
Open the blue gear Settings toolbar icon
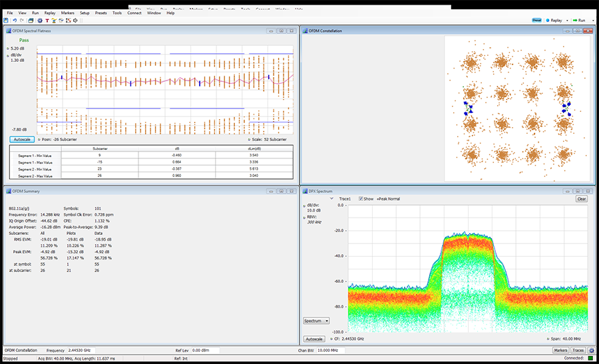click(39, 20)
